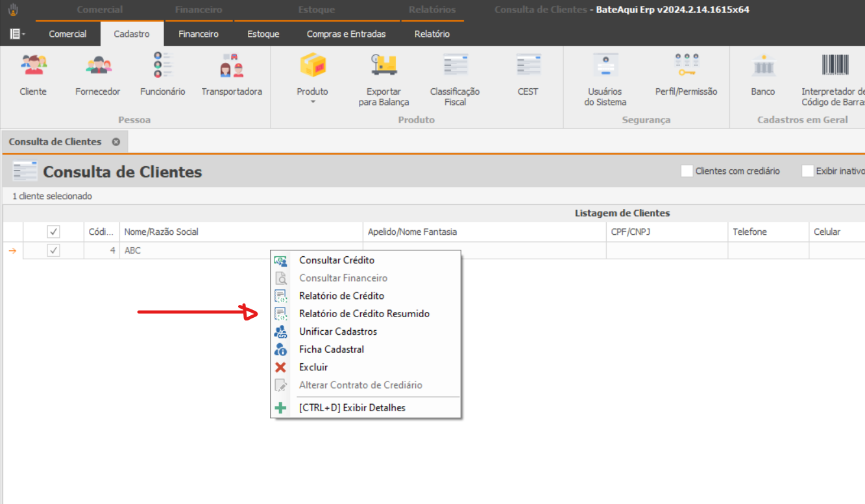Open Interpretador de Código de Barras icon
The image size is (865, 504).
[x=835, y=66]
